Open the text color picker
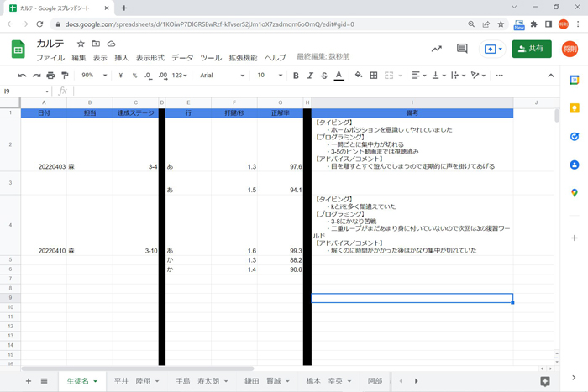Screen dimensions: 588x392 [x=339, y=76]
